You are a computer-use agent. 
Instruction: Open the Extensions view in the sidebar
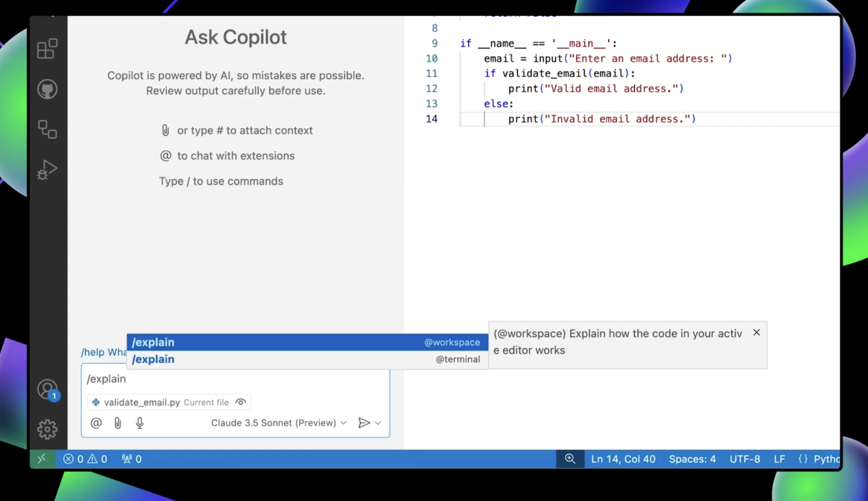(47, 49)
